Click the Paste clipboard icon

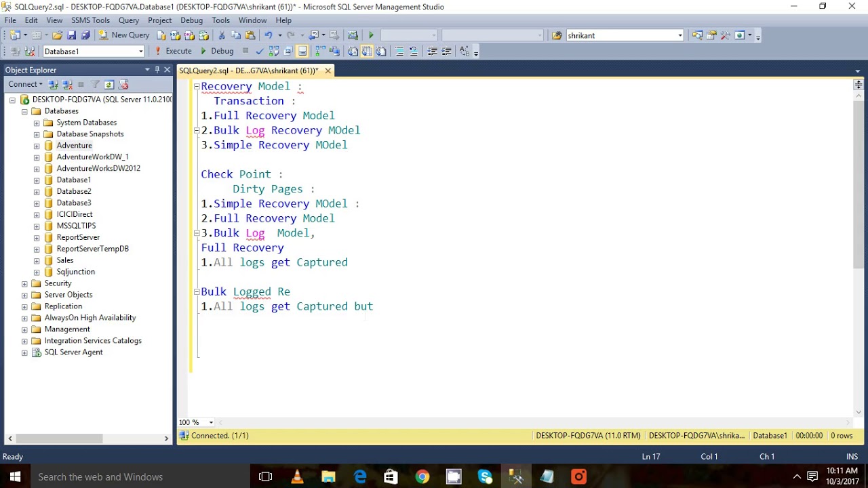click(x=250, y=35)
